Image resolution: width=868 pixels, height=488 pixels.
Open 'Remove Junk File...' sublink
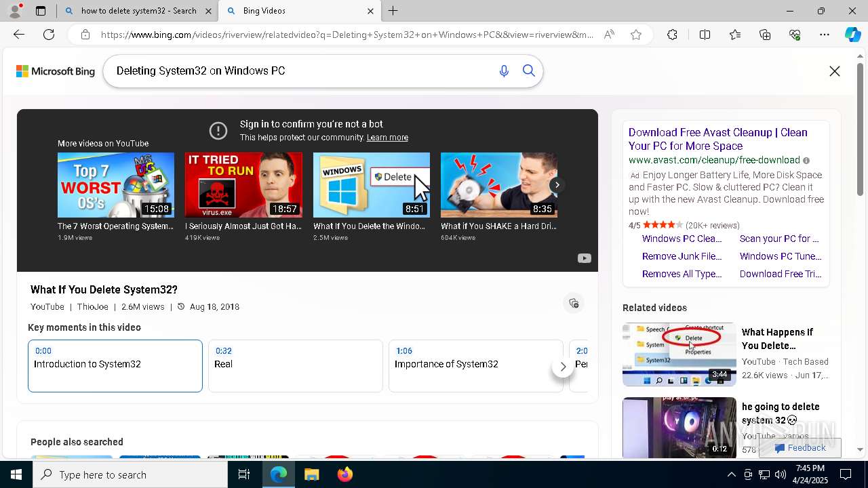682,256
